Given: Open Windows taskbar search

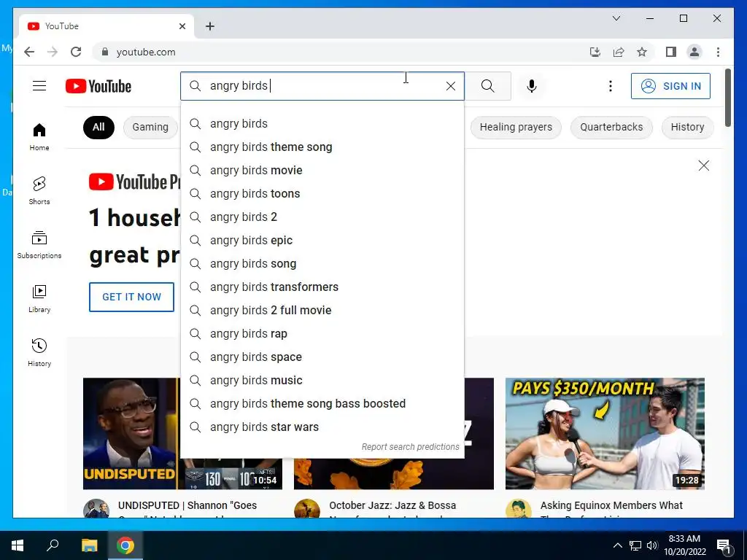Looking at the screenshot, I should pyautogui.click(x=53, y=545).
